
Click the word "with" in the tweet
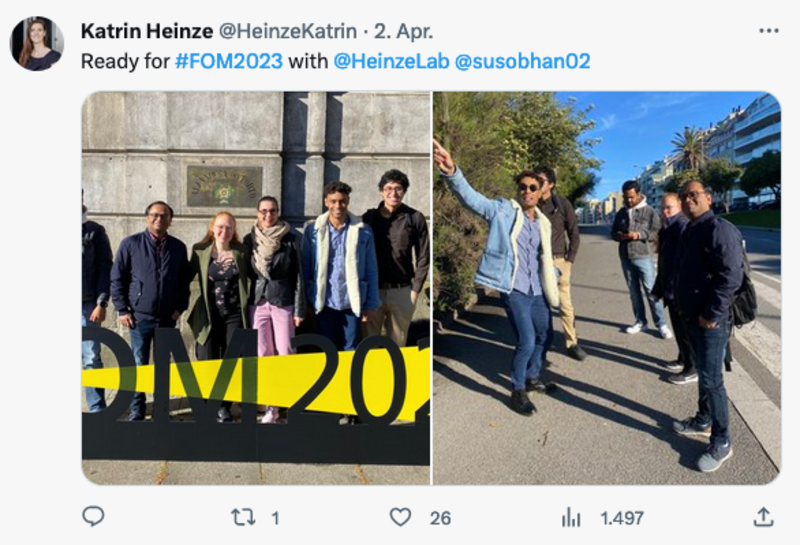point(307,61)
